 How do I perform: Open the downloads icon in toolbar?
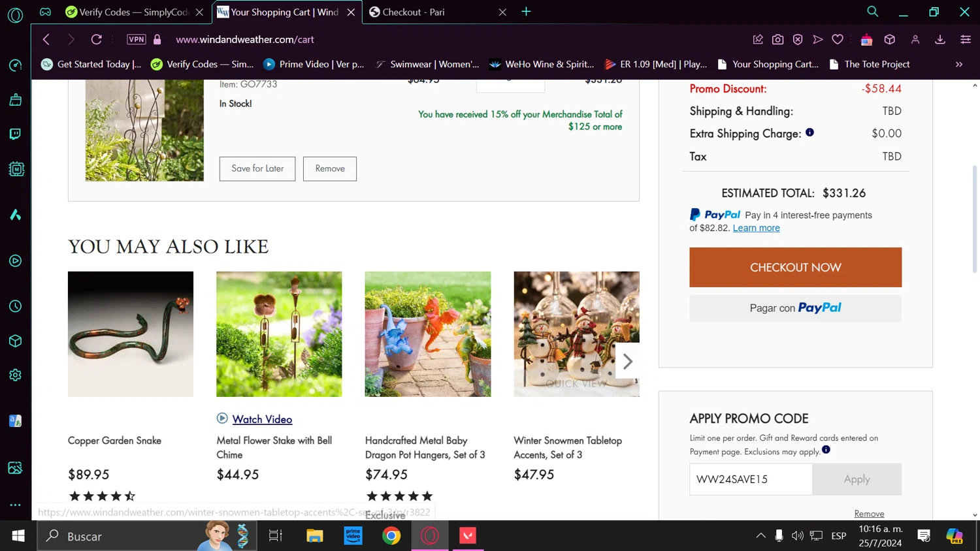(940, 40)
